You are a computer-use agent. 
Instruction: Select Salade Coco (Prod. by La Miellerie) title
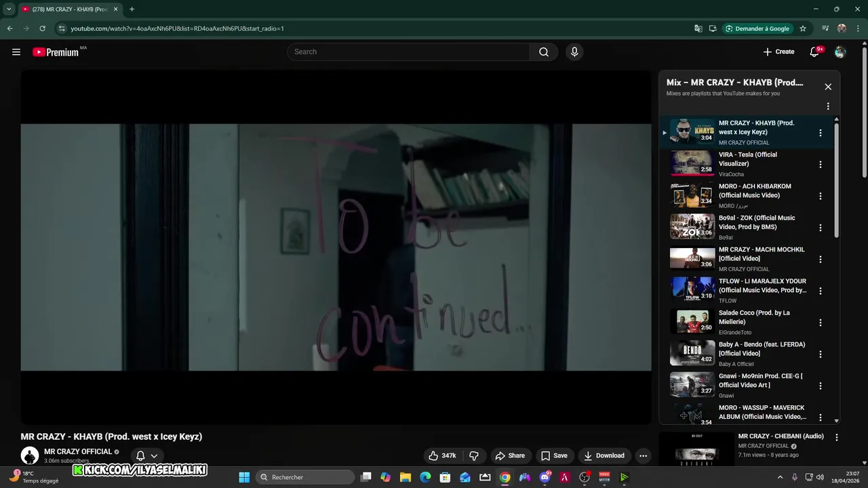(x=754, y=317)
